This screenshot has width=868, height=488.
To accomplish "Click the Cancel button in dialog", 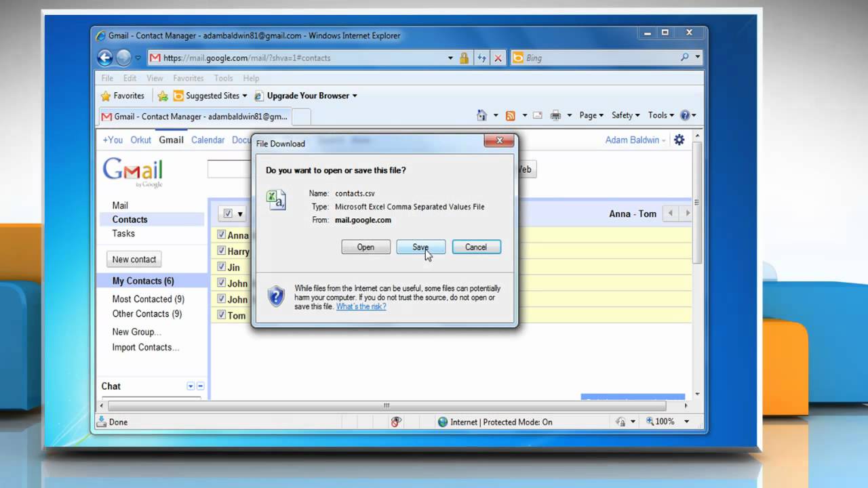I will [x=476, y=247].
